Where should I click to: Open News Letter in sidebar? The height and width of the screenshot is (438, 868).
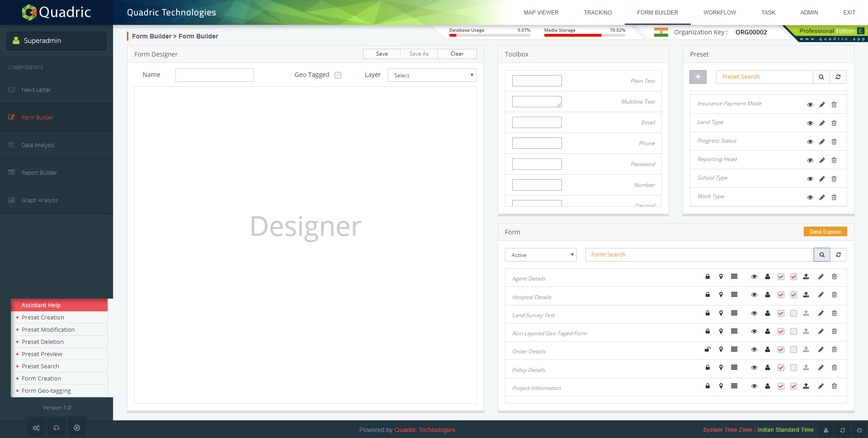tap(57, 90)
